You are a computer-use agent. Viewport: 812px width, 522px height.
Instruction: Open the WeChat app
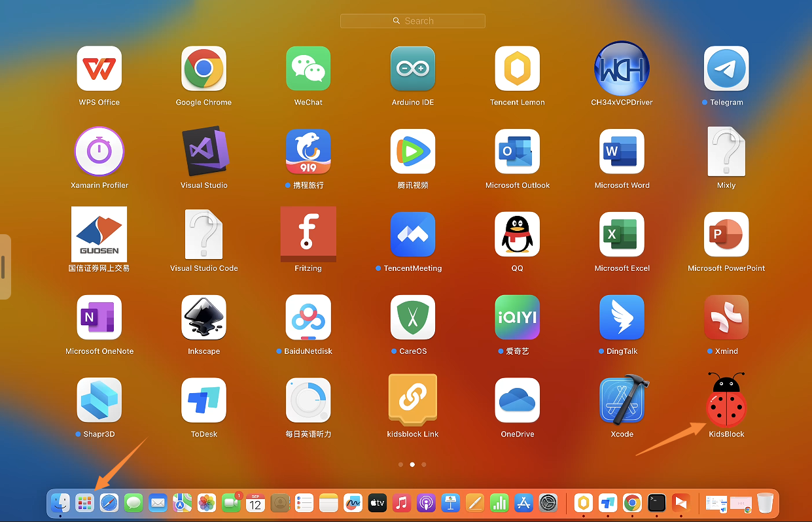pos(308,69)
